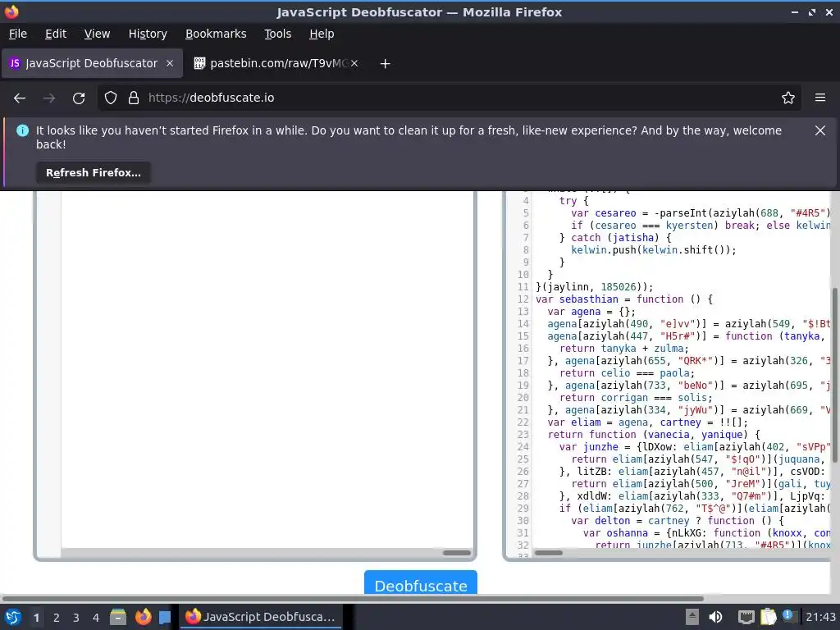Click the page horizontal scrollbar at bottom
Image resolution: width=840 pixels, height=630 pixels.
[x=353, y=598]
